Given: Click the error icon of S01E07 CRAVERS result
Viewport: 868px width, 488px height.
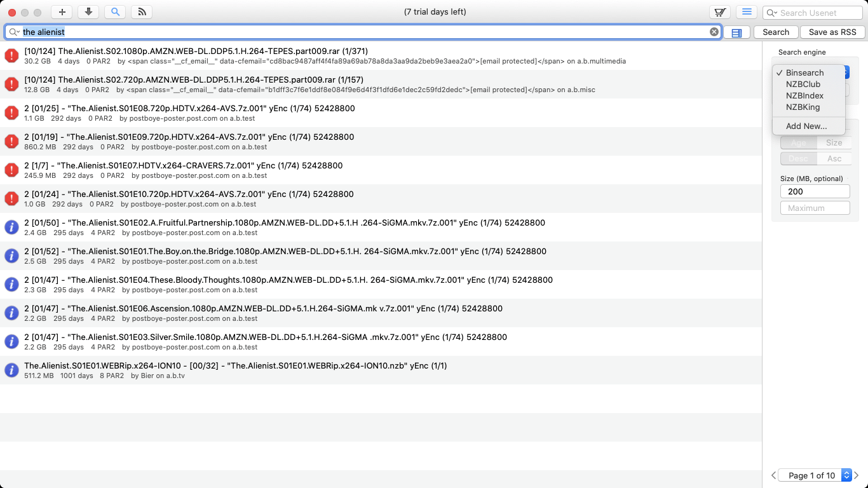Looking at the screenshot, I should [x=11, y=170].
